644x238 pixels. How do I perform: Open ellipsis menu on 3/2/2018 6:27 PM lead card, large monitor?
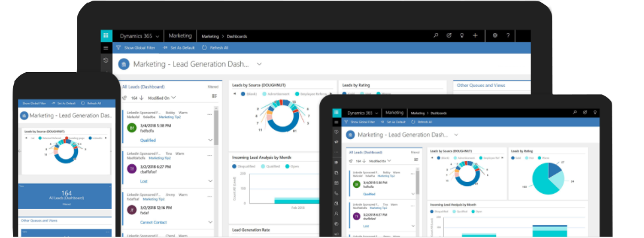click(x=210, y=156)
